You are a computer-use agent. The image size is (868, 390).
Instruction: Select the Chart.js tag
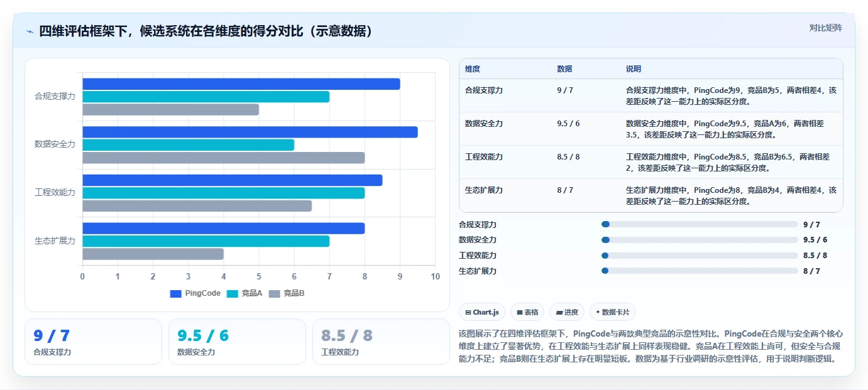482,312
